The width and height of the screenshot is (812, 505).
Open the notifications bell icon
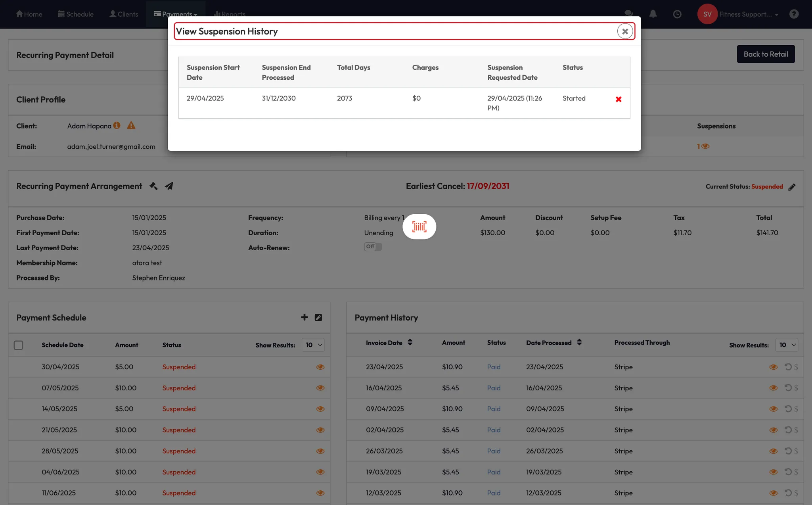tap(653, 14)
